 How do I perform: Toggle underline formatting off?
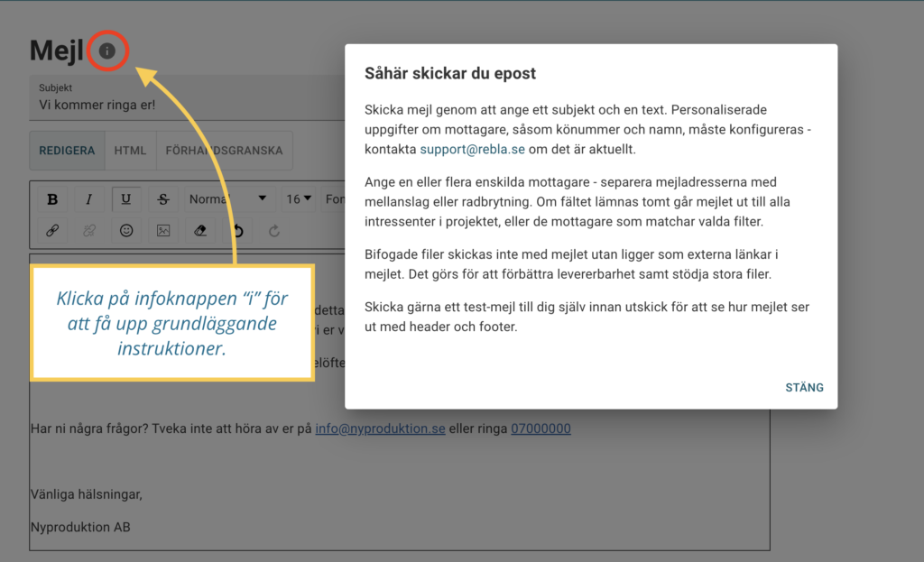125,198
